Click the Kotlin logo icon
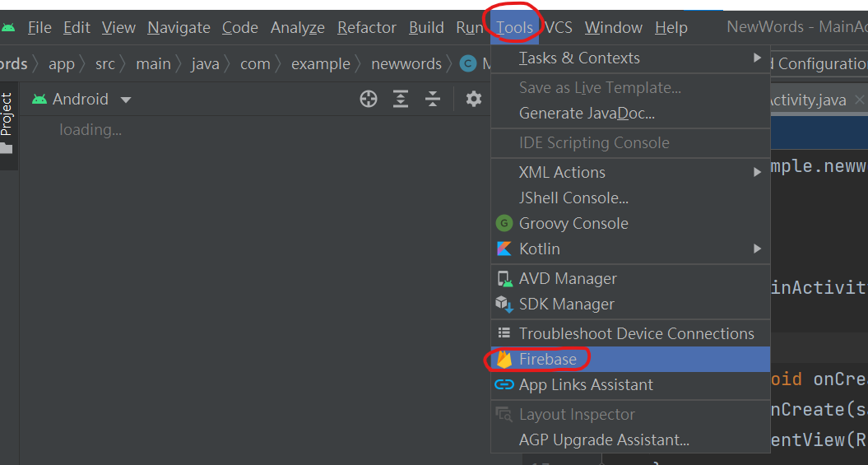 point(504,249)
